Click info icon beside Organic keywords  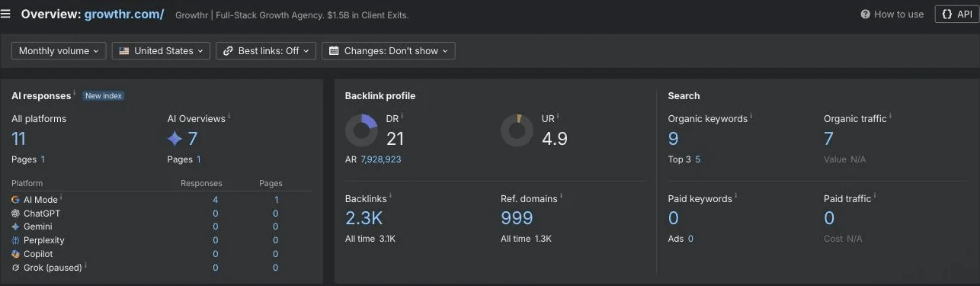pyautogui.click(x=751, y=117)
